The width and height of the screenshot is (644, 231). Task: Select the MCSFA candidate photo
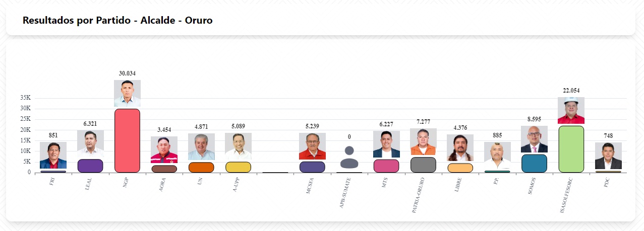[312, 146]
